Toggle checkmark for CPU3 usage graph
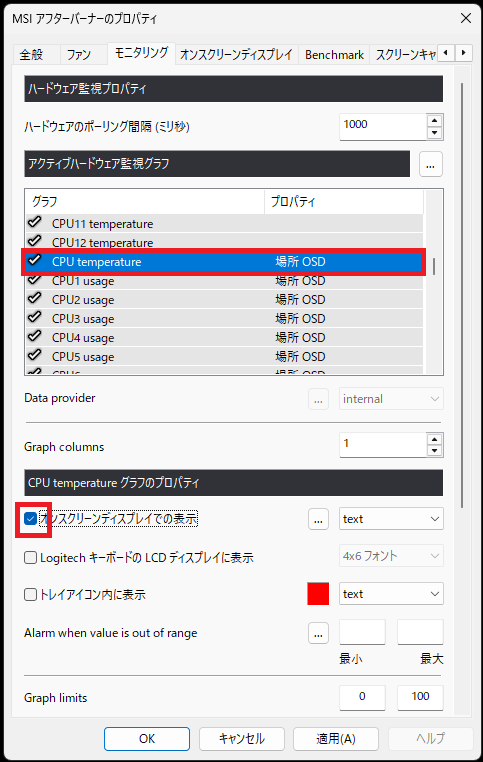 34,317
